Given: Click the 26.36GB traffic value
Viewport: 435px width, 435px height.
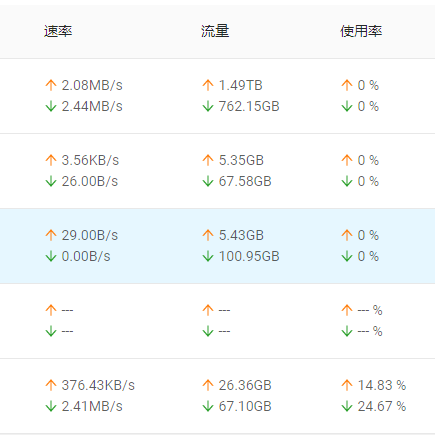Looking at the screenshot, I should [245, 385].
